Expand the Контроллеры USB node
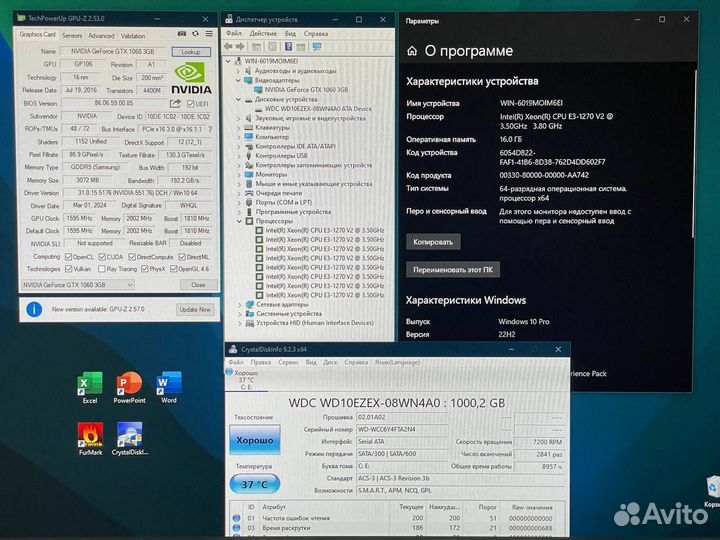720x540 pixels. (239, 156)
